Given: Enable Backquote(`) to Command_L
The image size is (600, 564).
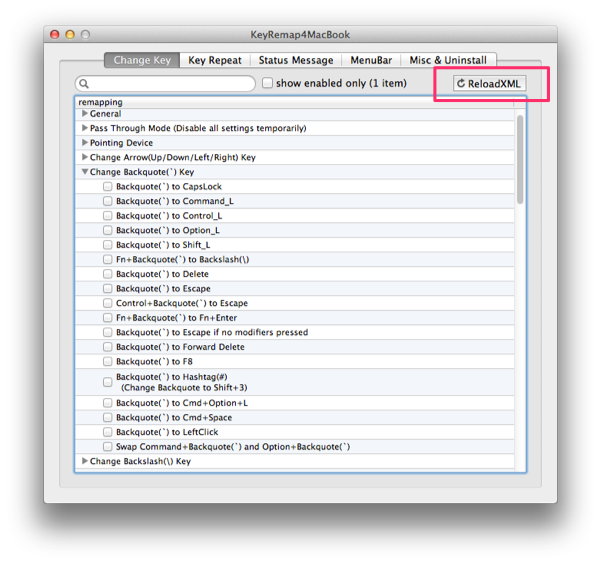Looking at the screenshot, I should [x=108, y=201].
